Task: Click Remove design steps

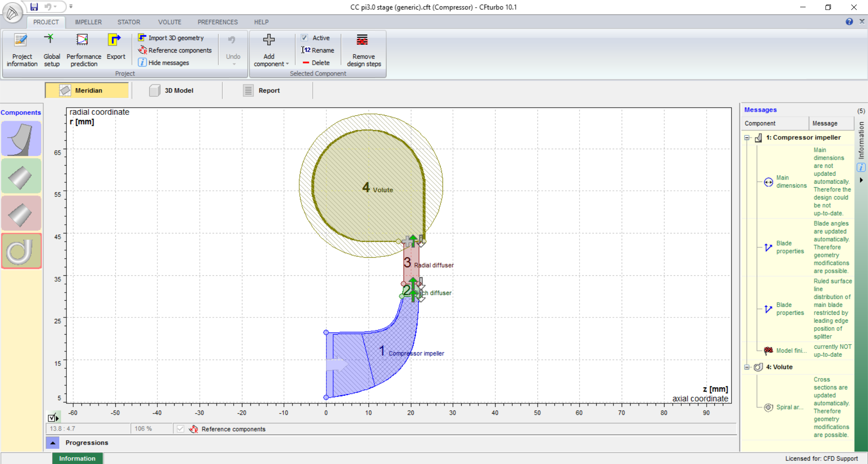Action: click(363, 51)
